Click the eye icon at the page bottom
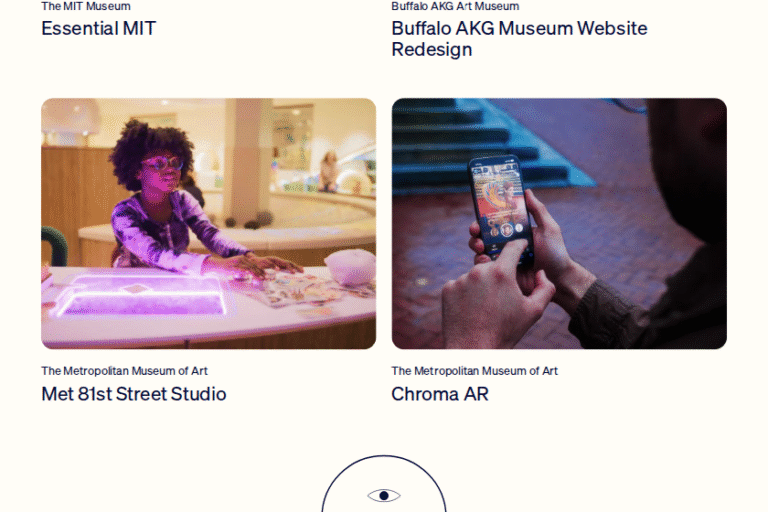This screenshot has height=512, width=768. [384, 495]
